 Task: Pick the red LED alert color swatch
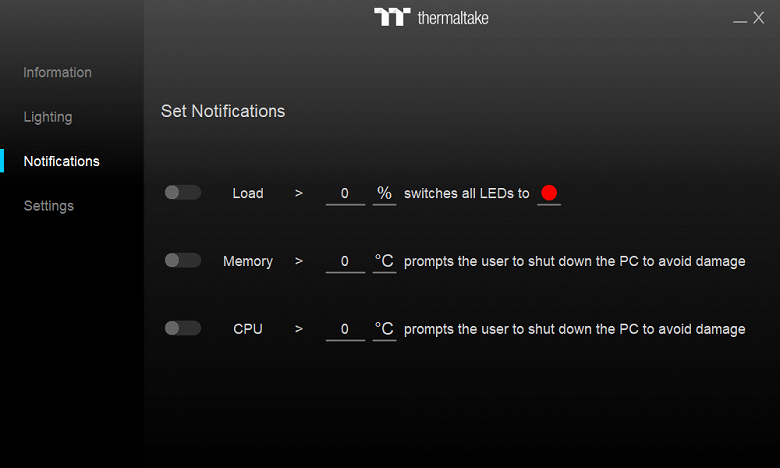[x=548, y=193]
